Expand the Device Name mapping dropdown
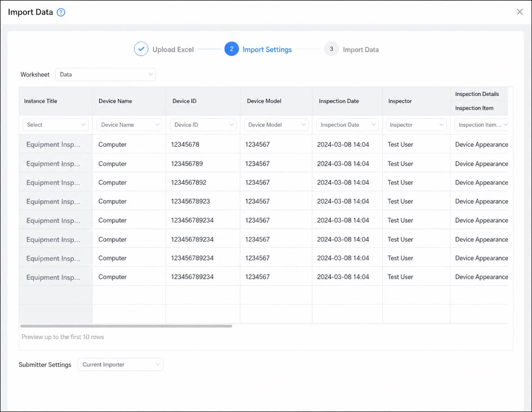This screenshot has width=532, height=412. coord(129,125)
